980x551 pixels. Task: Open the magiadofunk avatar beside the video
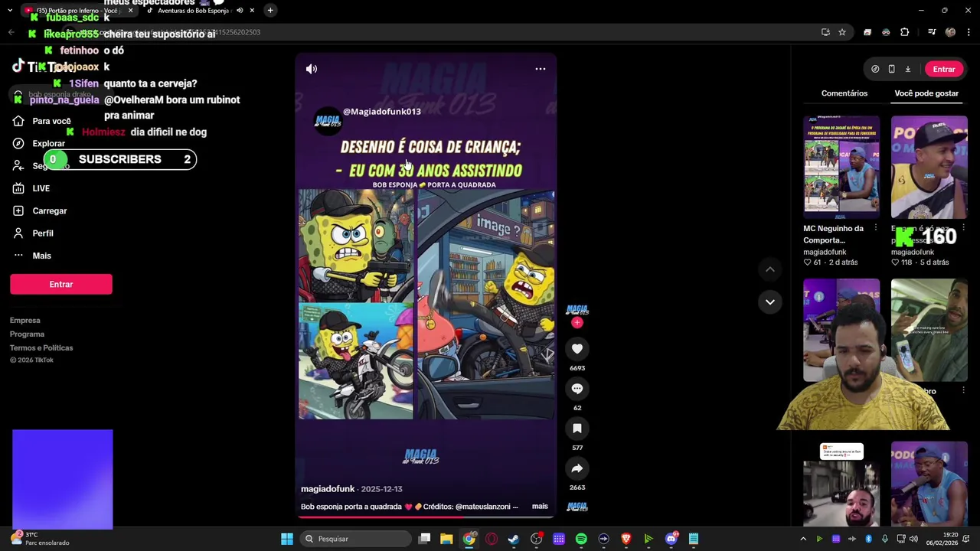coord(577,309)
